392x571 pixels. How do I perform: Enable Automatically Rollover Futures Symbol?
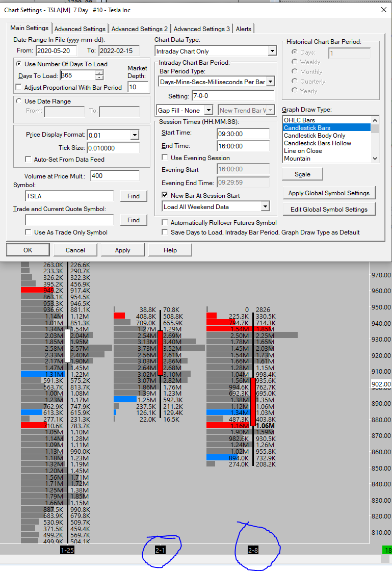[x=165, y=222]
